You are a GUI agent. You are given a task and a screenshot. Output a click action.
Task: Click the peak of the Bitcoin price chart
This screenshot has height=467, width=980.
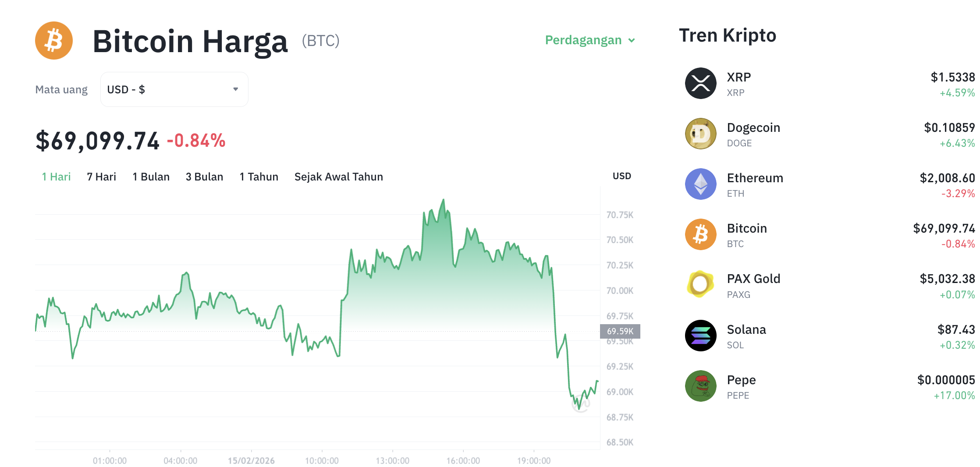444,199
